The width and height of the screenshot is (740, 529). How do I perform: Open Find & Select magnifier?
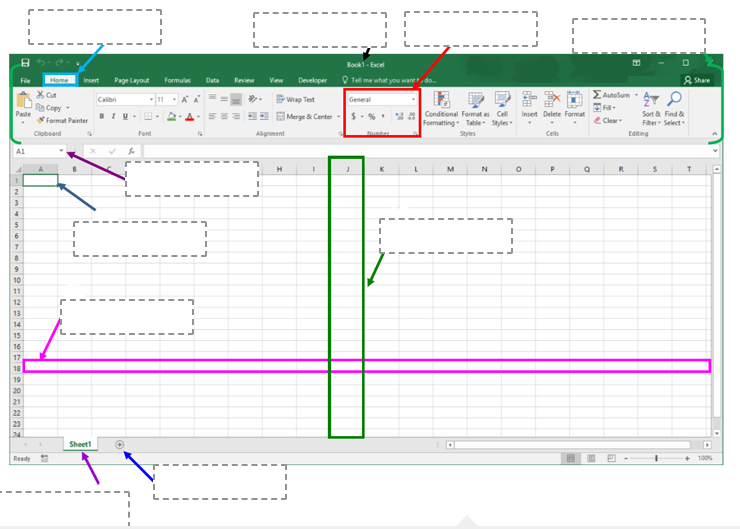[x=674, y=100]
